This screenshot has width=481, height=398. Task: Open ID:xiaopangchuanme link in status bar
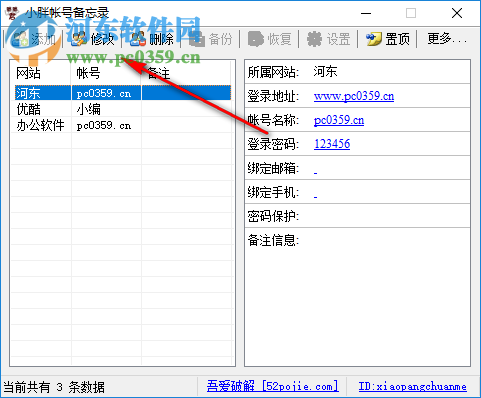tap(413, 386)
